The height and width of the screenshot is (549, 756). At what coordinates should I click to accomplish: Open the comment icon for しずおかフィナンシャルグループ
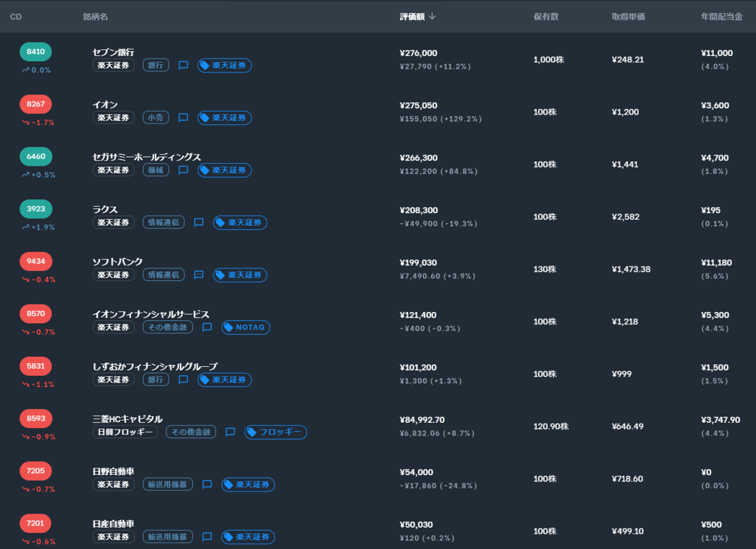(x=183, y=379)
